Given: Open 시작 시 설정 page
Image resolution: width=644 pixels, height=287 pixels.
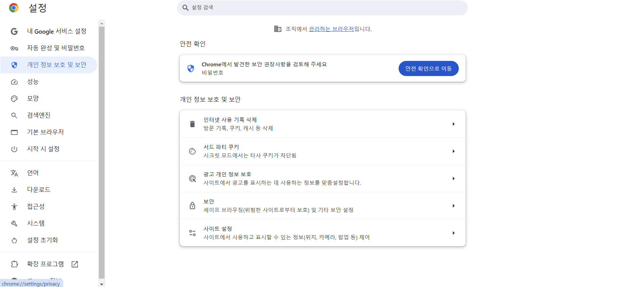Looking at the screenshot, I should 49,149.
